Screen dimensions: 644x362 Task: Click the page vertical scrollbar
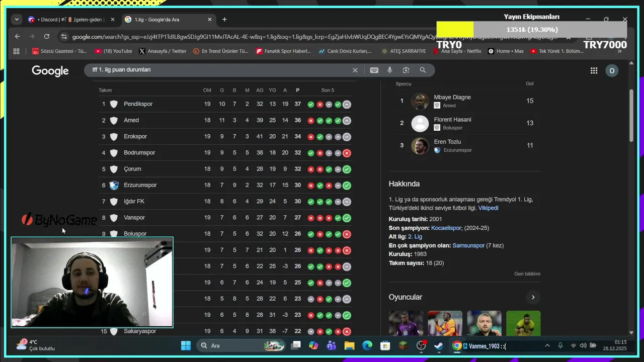[631, 116]
